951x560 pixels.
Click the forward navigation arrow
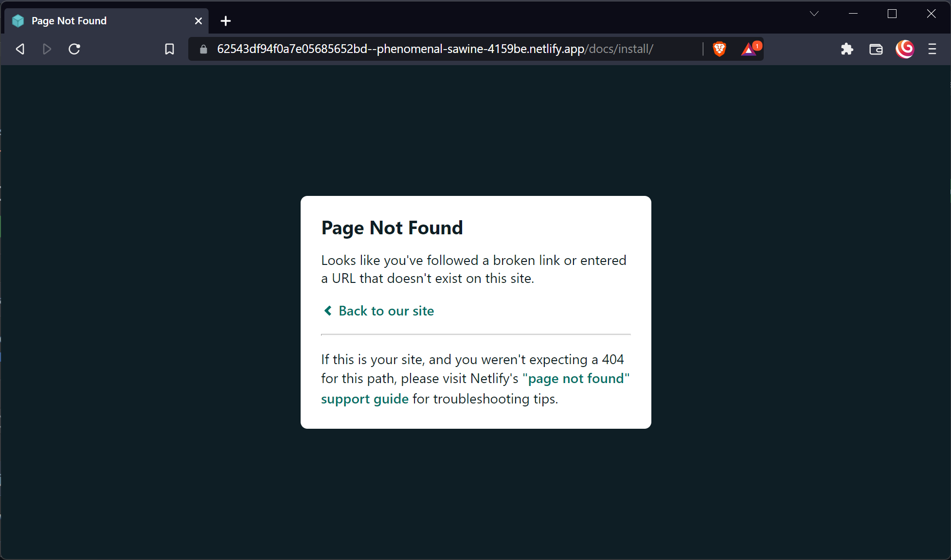point(47,49)
